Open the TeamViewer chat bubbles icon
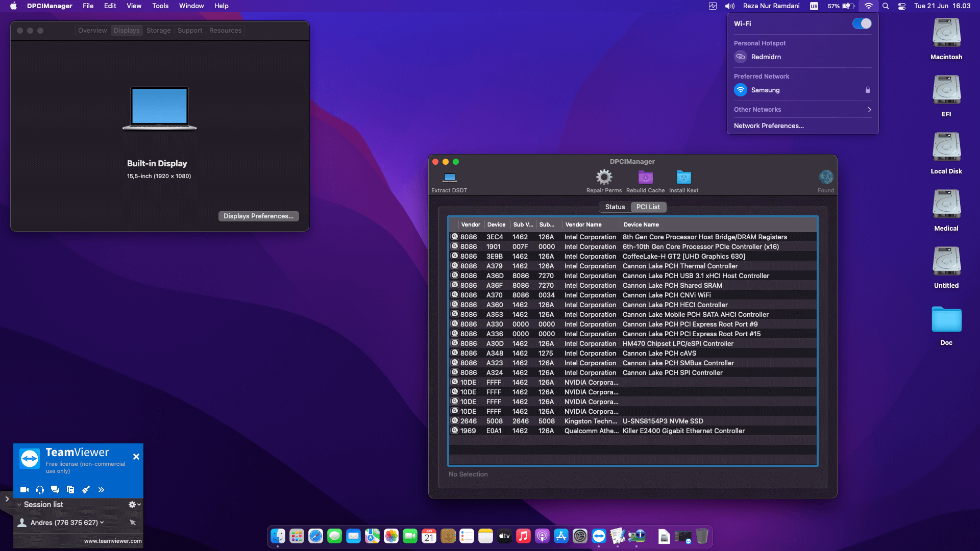Image resolution: width=980 pixels, height=551 pixels. (x=55, y=490)
